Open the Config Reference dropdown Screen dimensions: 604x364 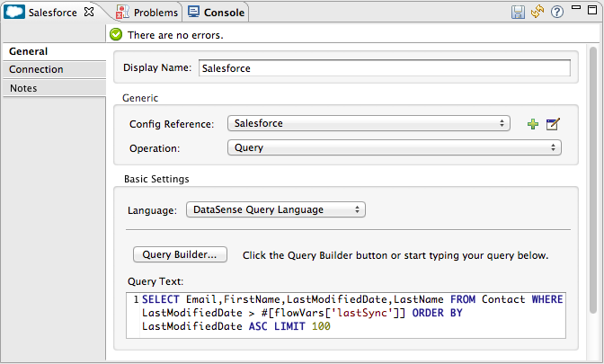(369, 123)
